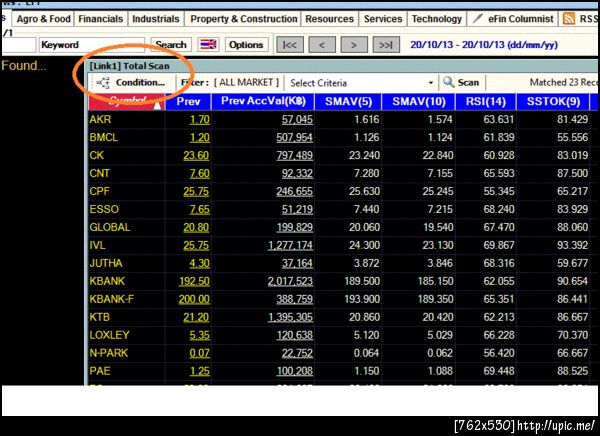Viewport: 600px width, 436px height.
Task: Click the Scan magnifier icon
Action: pyautogui.click(x=448, y=82)
